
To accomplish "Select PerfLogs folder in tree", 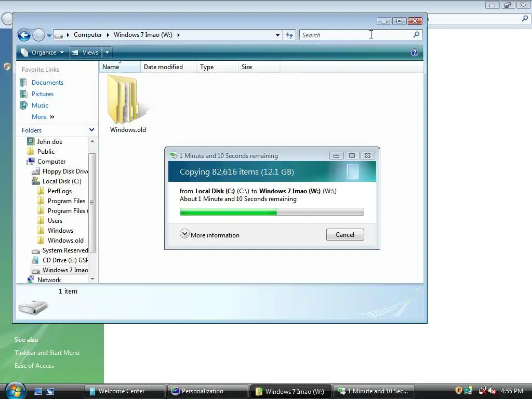I will coord(59,191).
